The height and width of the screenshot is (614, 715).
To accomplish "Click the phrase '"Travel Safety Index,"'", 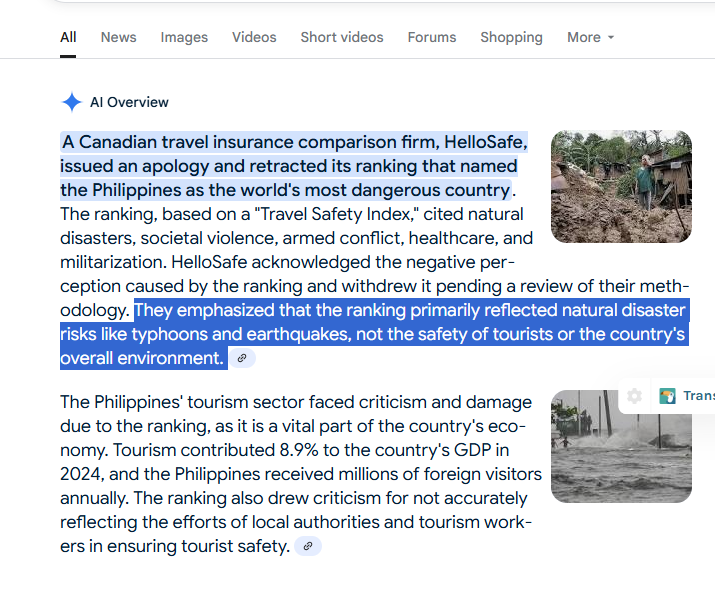I will pos(339,214).
